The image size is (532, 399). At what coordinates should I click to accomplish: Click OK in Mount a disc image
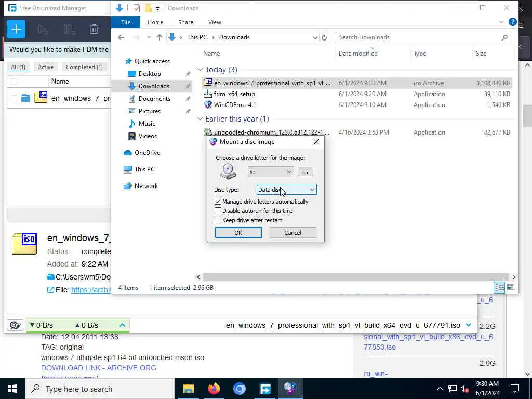coord(238,232)
